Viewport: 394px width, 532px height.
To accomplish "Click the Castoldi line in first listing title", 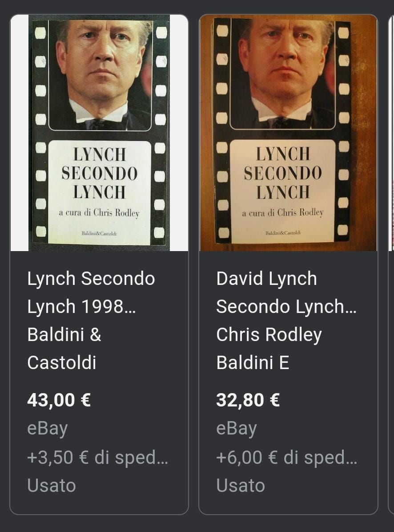I will (x=62, y=362).
